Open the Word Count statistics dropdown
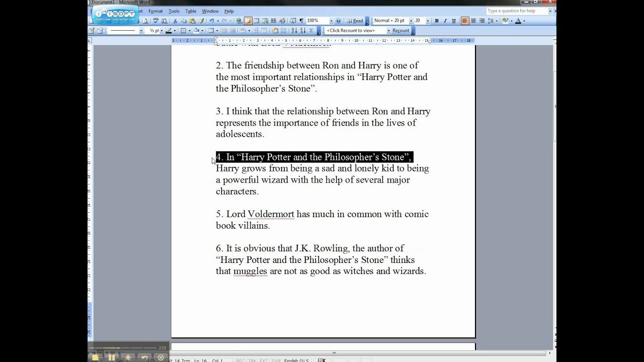The width and height of the screenshot is (644, 362). point(388,31)
